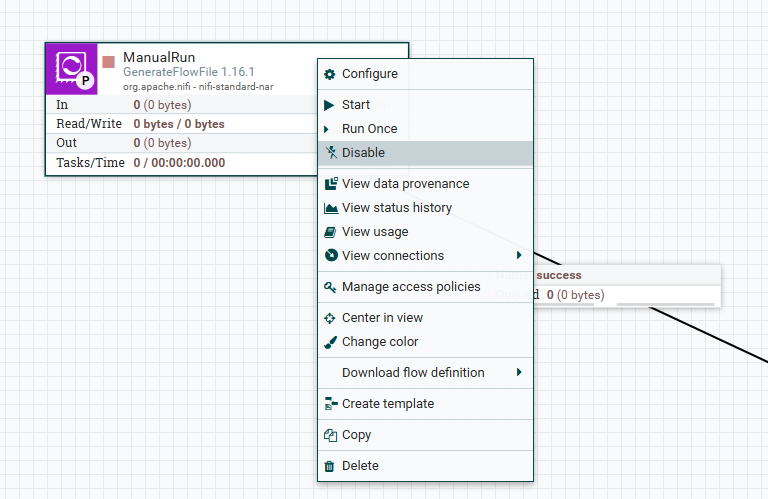Click the purple GenerateFlowFile processor icon

coord(72,69)
